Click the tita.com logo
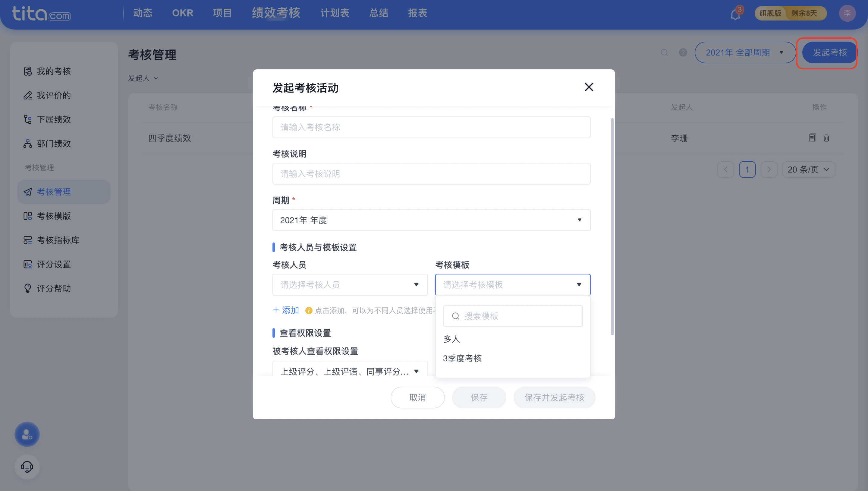 (42, 14)
